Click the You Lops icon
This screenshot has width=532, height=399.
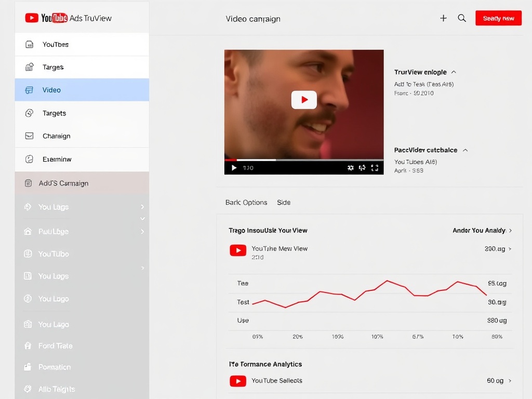click(x=28, y=276)
